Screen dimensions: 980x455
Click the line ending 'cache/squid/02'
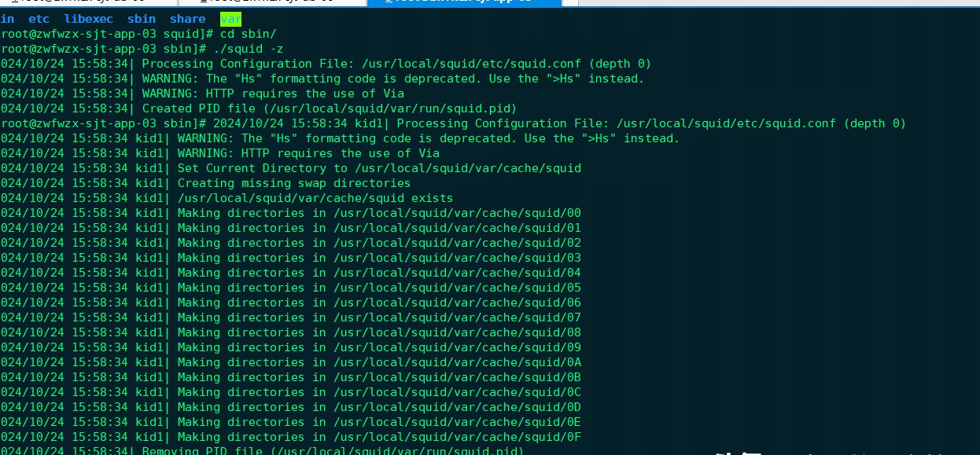pyautogui.click(x=291, y=243)
